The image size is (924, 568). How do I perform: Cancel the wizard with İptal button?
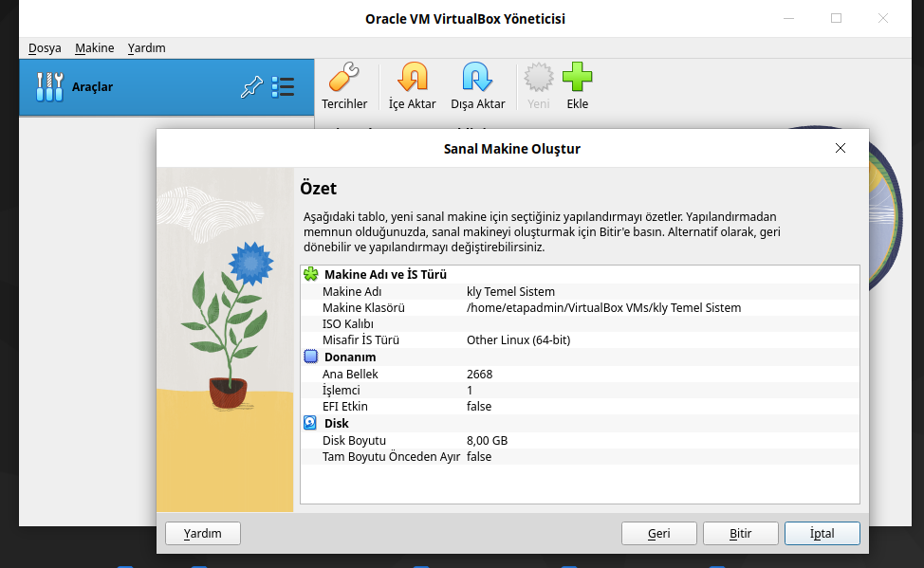[x=822, y=534]
